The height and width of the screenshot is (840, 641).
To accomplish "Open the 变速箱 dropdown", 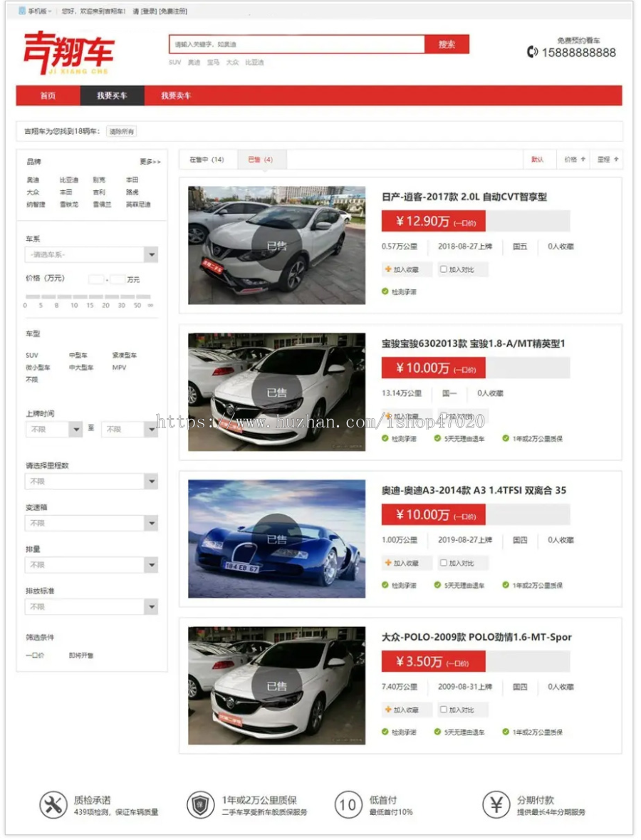I will coord(92,523).
